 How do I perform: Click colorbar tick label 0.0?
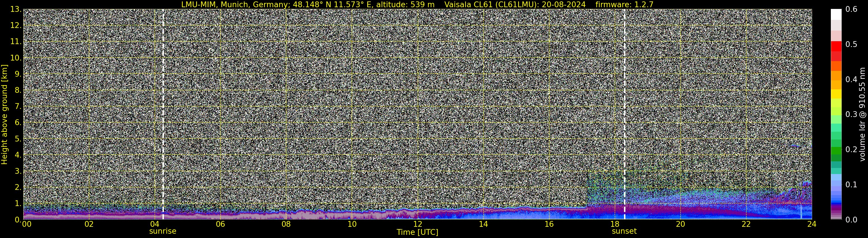coord(852,220)
